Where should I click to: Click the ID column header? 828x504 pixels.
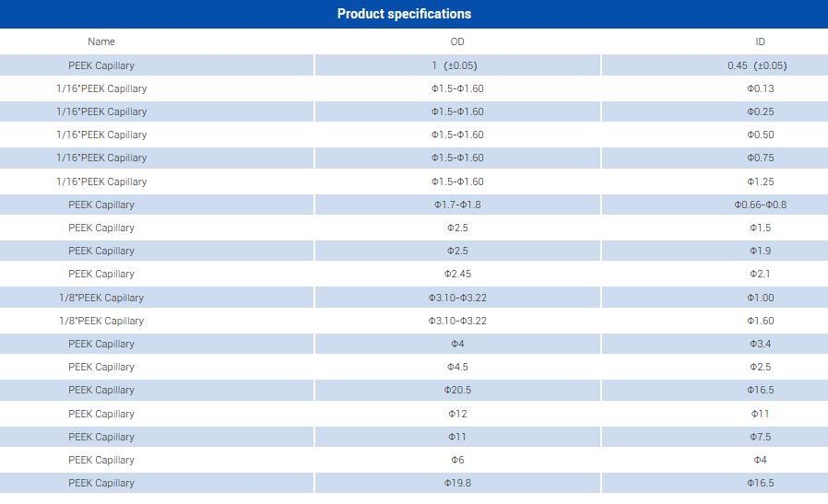coord(760,41)
